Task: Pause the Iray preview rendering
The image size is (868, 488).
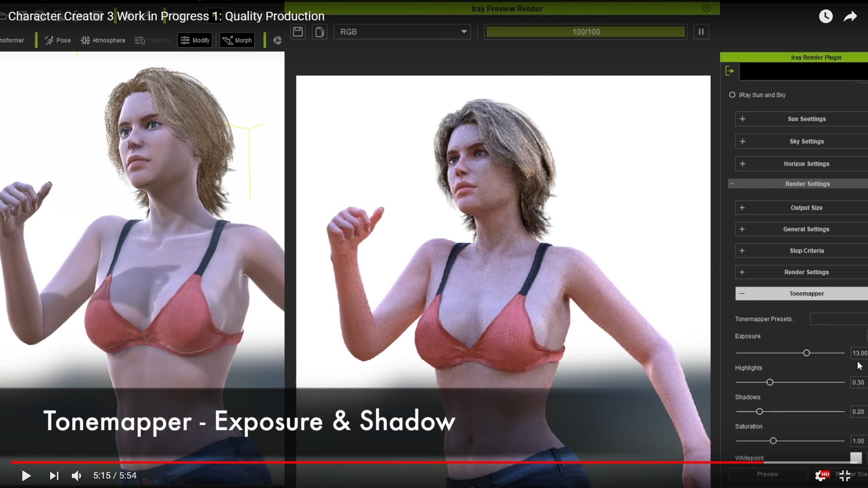Action: [x=701, y=32]
